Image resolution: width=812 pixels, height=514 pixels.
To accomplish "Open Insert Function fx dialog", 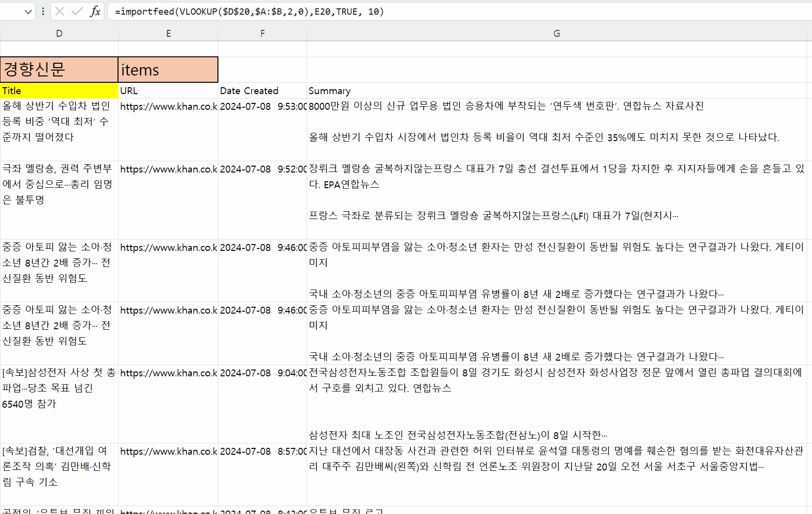I will coord(95,11).
